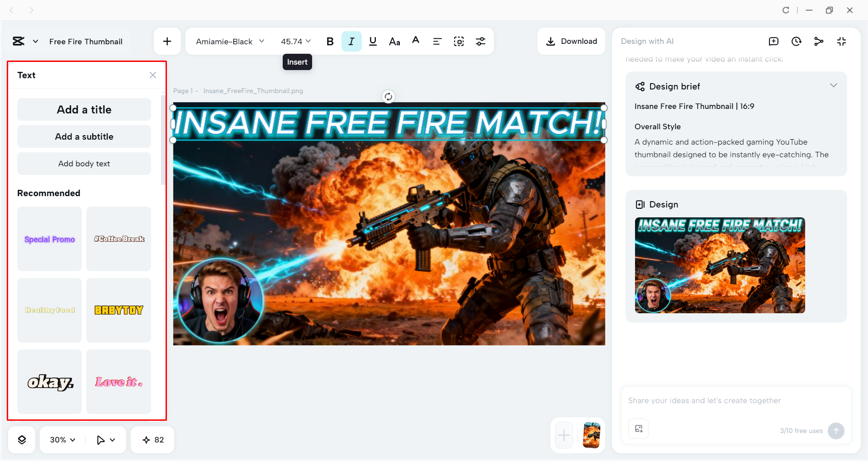
Task: Click the Recommended heading
Action: tap(49, 193)
